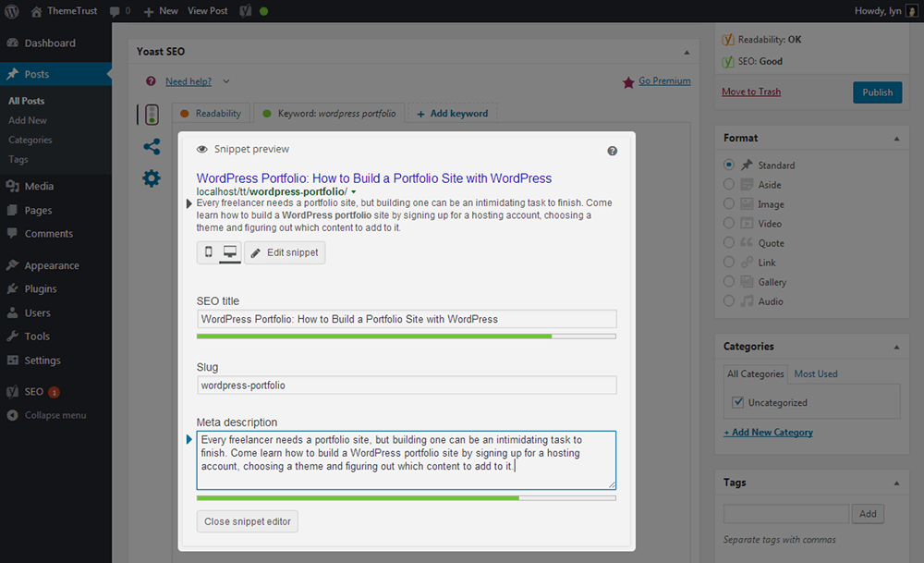Switch to mobile snippet preview icon

pos(208,252)
